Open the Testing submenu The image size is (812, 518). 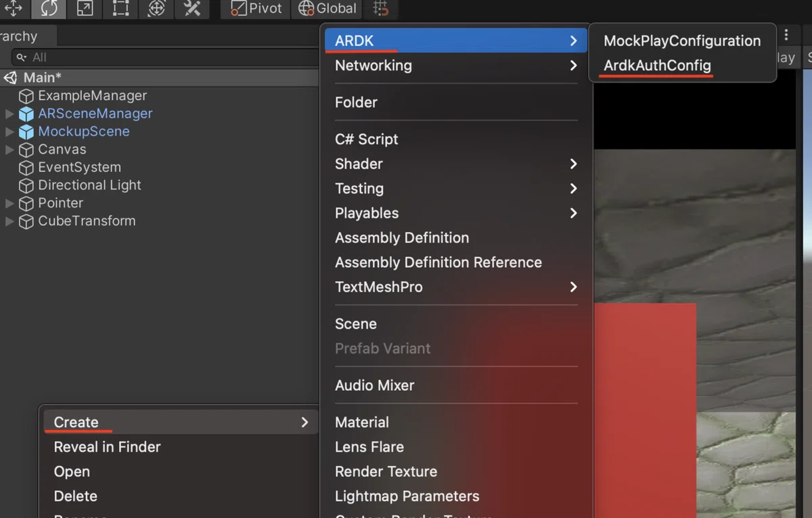coord(457,189)
